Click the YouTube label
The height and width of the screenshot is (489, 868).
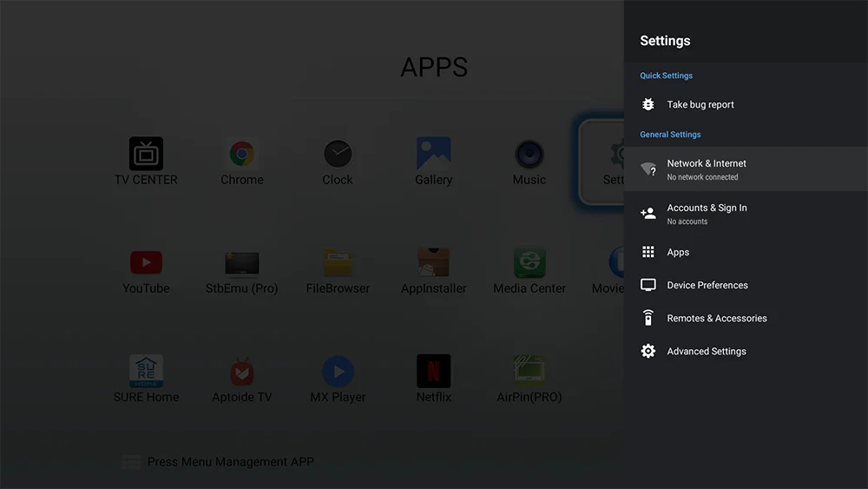146,288
